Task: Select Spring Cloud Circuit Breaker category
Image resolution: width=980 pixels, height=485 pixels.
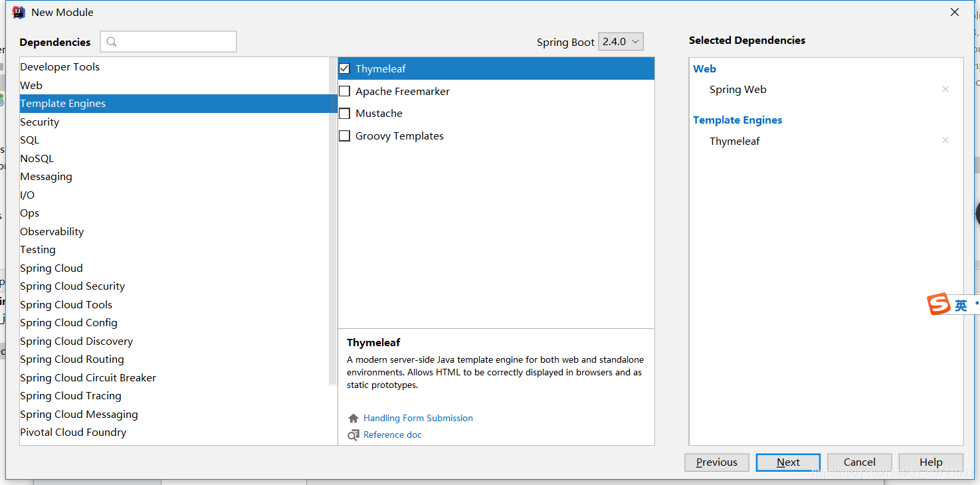Action: 174,378
